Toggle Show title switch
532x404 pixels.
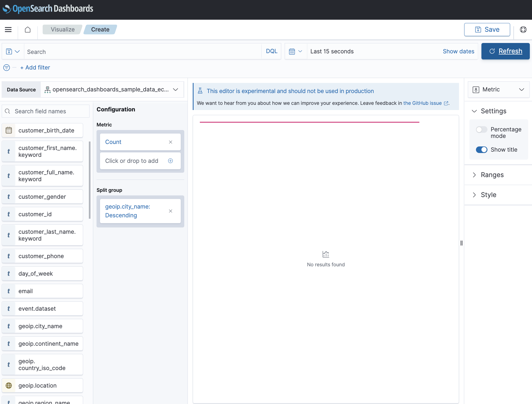(x=481, y=150)
